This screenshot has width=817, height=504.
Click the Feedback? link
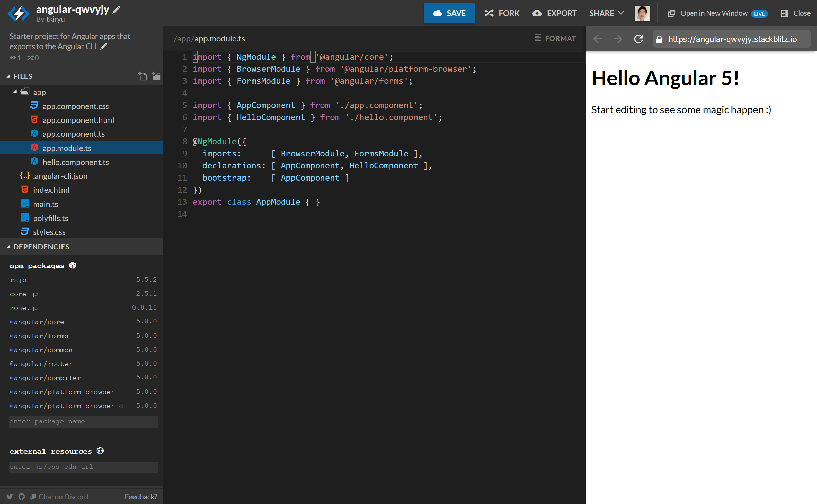tap(141, 496)
